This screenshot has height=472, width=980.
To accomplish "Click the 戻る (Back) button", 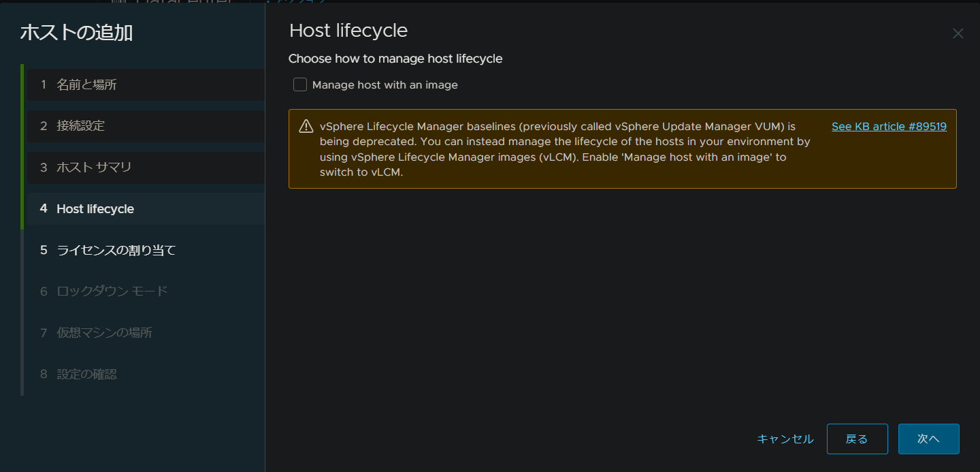I will coord(857,439).
